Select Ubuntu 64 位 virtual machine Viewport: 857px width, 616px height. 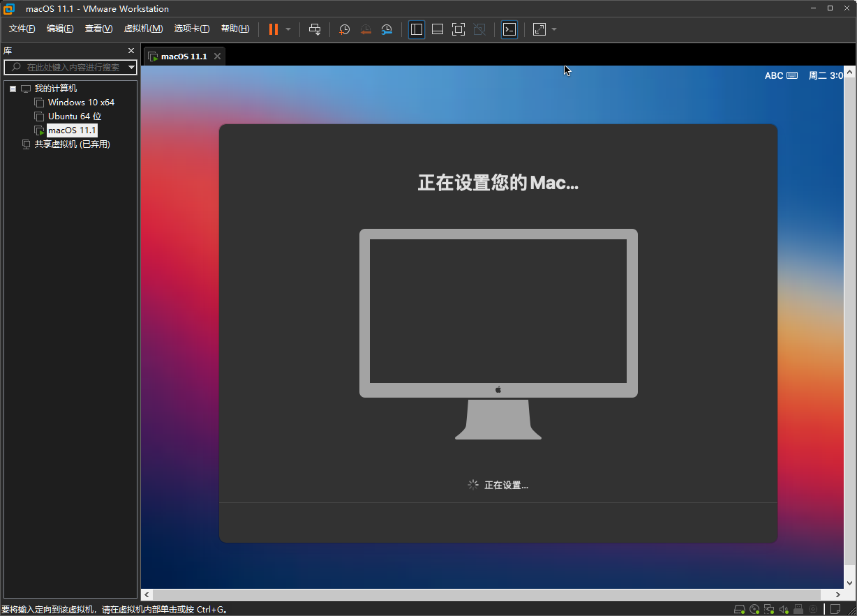point(75,117)
